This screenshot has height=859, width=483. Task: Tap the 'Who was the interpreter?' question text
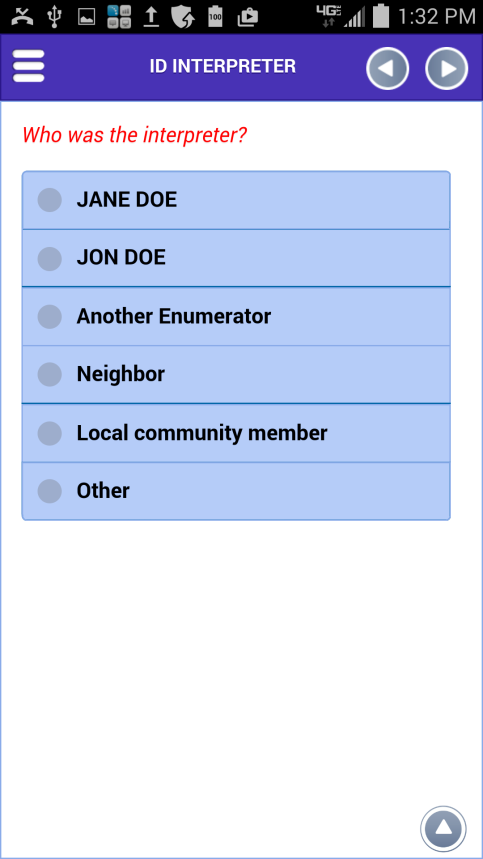tap(135, 135)
